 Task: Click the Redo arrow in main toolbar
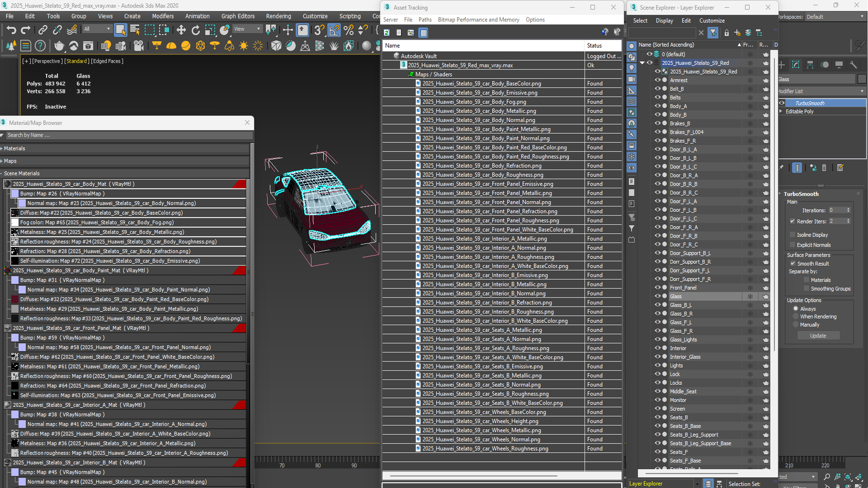tap(26, 30)
